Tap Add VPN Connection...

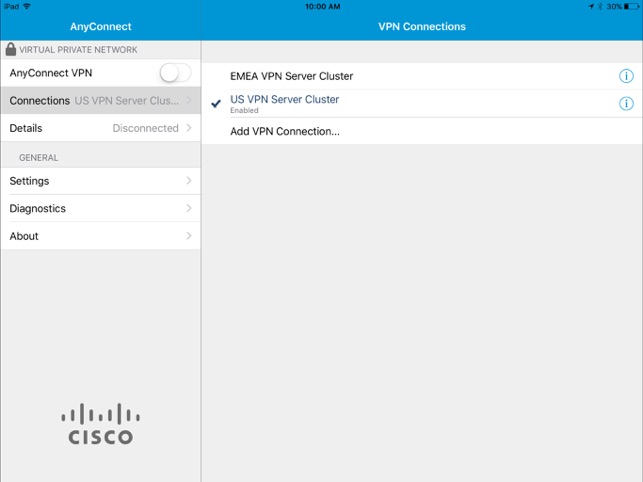(285, 131)
